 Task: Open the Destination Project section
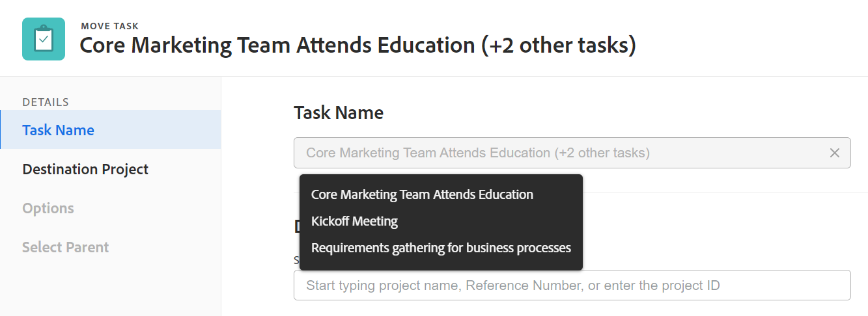(x=85, y=169)
